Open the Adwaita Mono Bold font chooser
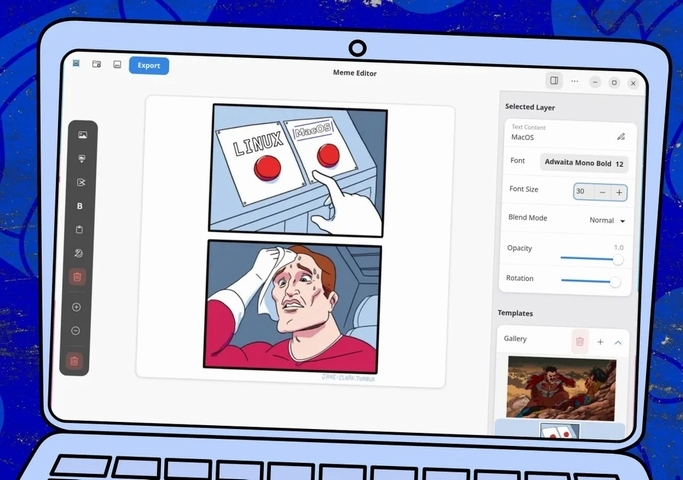 [x=584, y=164]
